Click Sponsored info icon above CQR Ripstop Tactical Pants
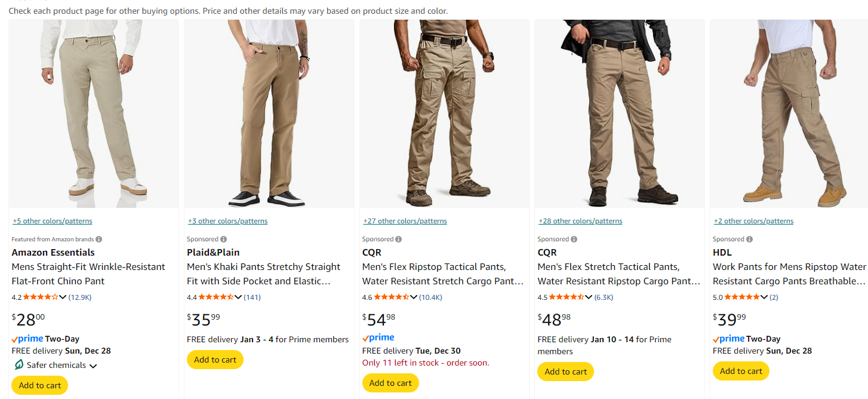 click(x=399, y=239)
